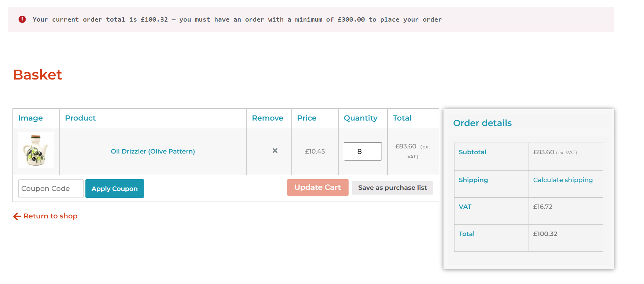644x284 pixels.
Task: Follow the Return to shop link
Action: click(x=50, y=216)
